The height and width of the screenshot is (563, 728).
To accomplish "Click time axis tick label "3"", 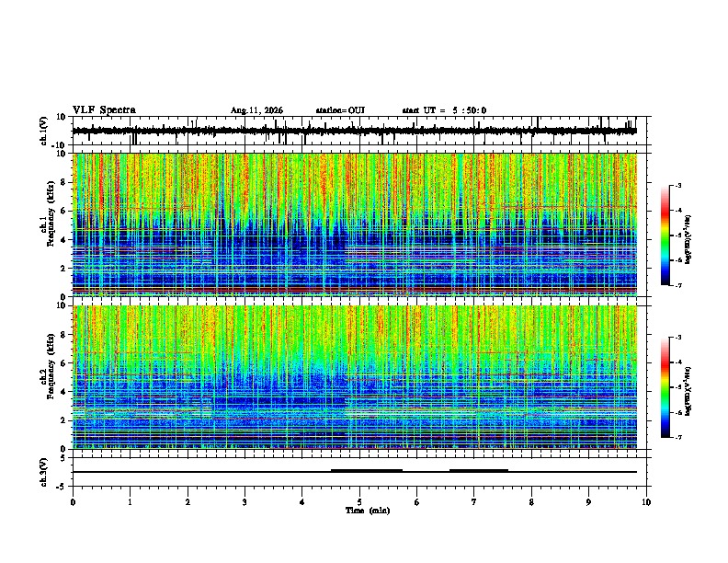I will 245,502.
